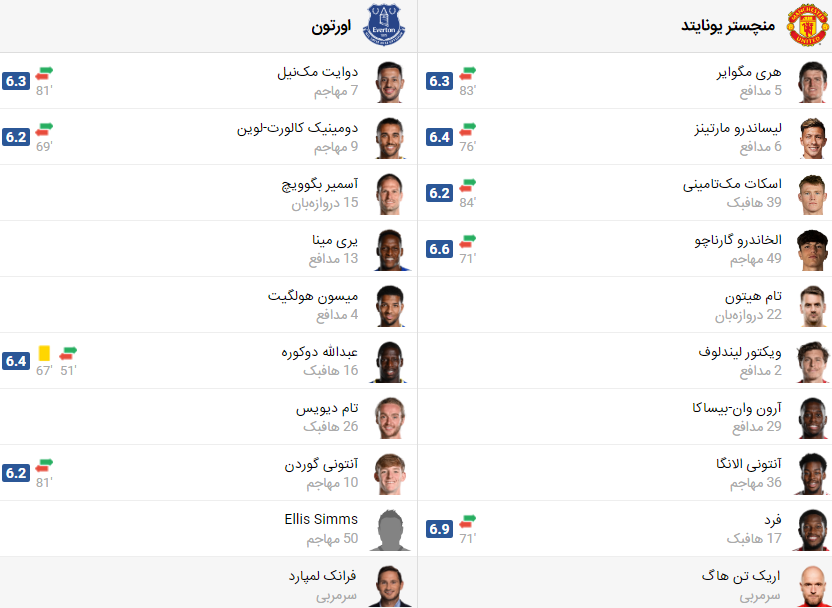Click Fred's 6.9 rating badge
The width and height of the screenshot is (832, 608).
(437, 529)
